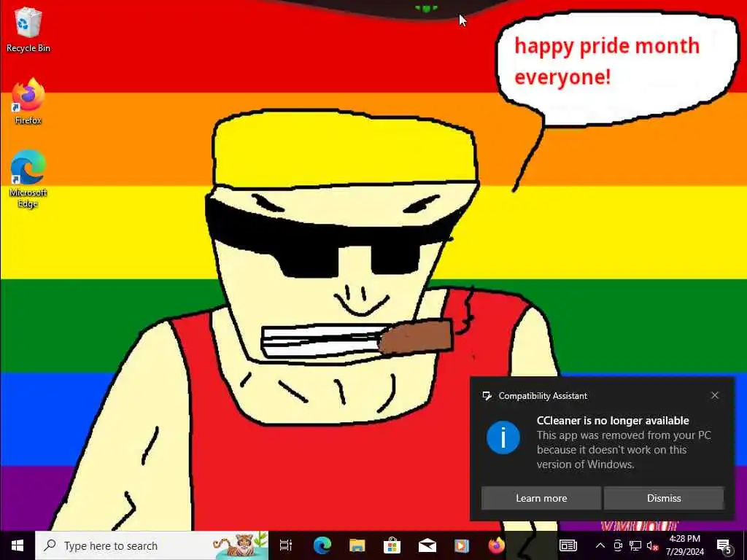Open the network status tray icon

tap(635, 545)
